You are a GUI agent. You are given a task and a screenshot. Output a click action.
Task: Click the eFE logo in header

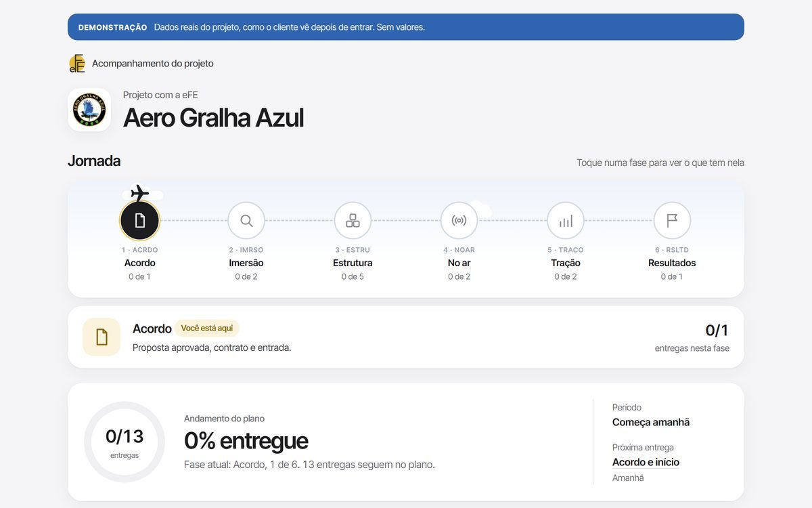pyautogui.click(x=77, y=64)
